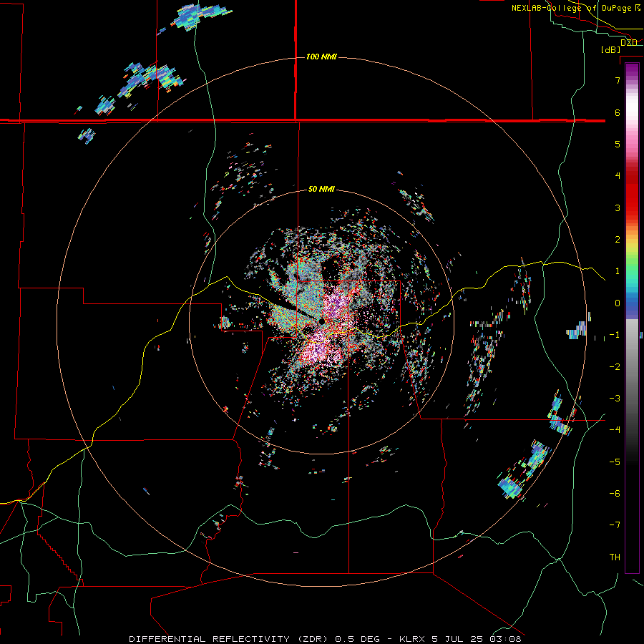Click the 100 NMI range ring label
This screenshot has height=644, width=644.
click(x=321, y=57)
